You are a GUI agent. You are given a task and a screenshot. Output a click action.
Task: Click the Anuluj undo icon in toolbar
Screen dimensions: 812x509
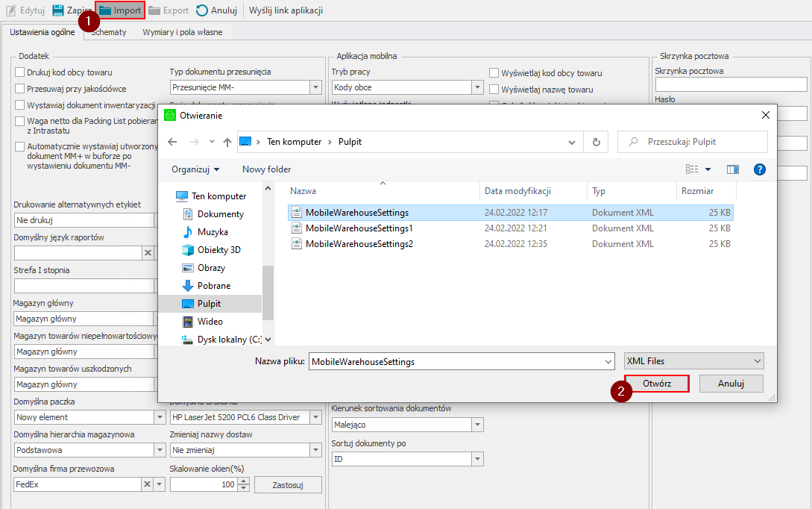point(202,10)
